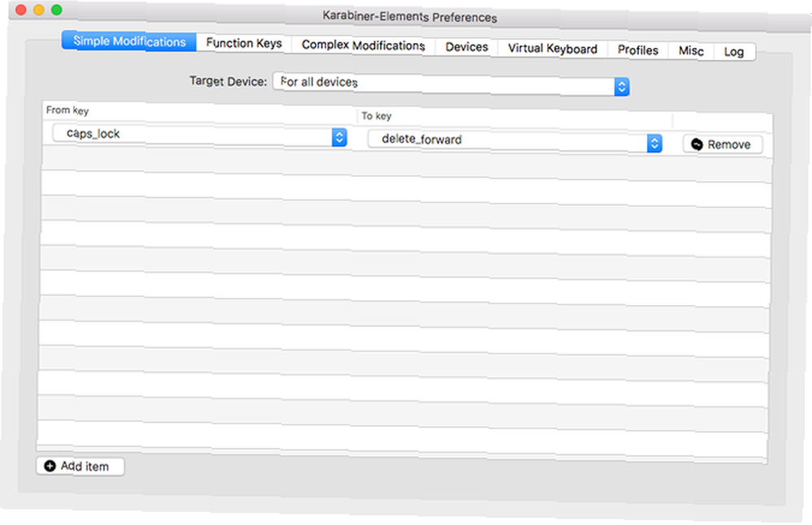Image resolution: width=812 pixels, height=525 pixels.
Task: Remove the caps_lock modification
Action: [723, 144]
